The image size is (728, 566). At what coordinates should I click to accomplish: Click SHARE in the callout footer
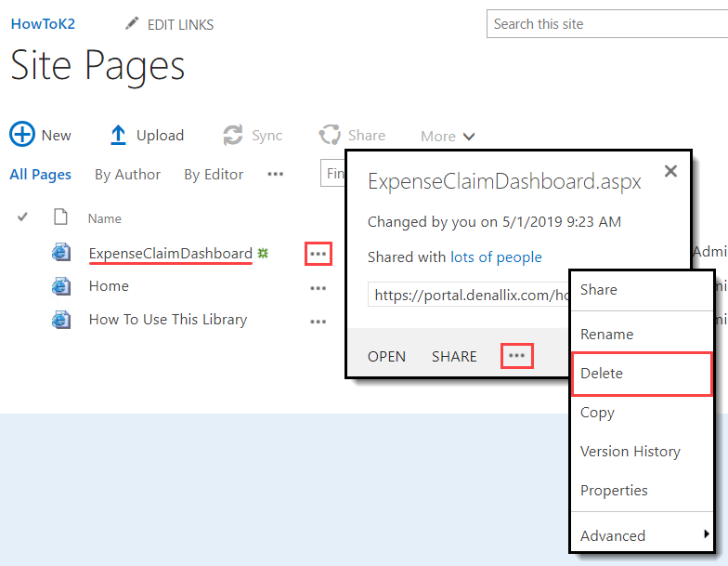click(x=454, y=357)
